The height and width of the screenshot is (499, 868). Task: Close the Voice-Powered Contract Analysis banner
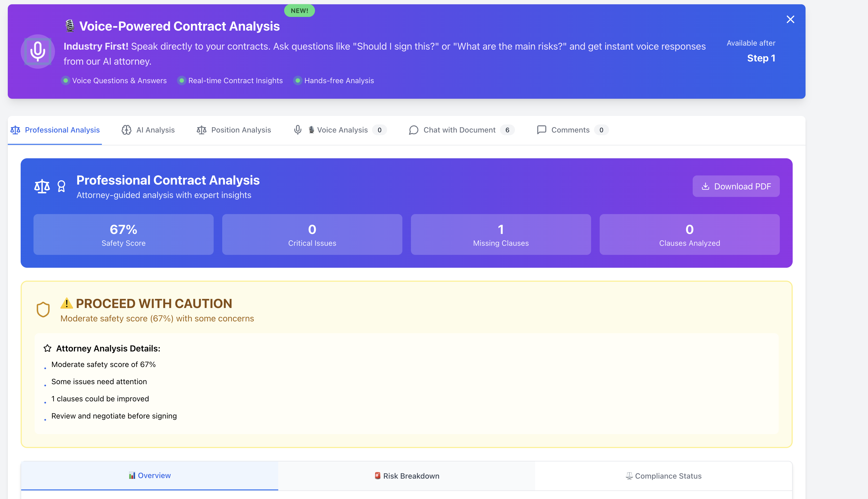pyautogui.click(x=790, y=20)
